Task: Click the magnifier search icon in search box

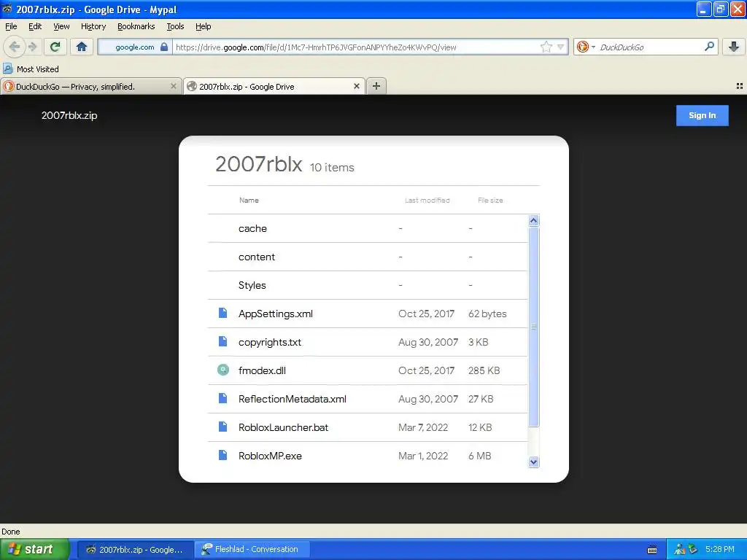Action: [709, 47]
